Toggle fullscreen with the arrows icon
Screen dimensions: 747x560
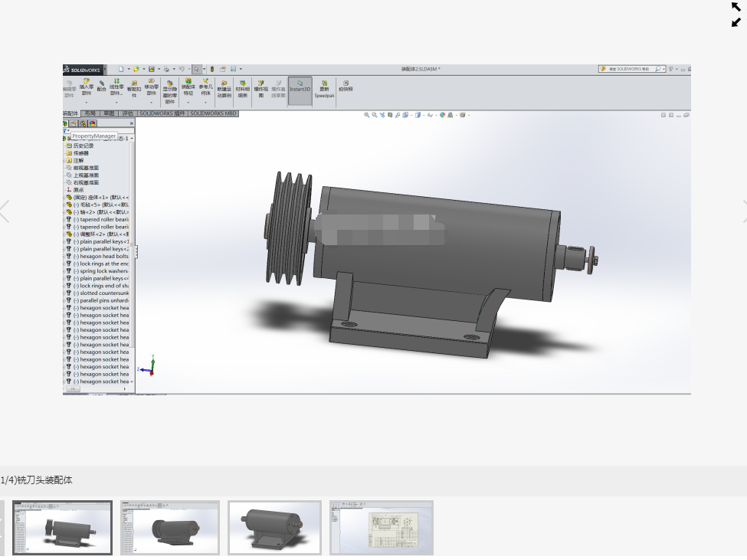(736, 15)
